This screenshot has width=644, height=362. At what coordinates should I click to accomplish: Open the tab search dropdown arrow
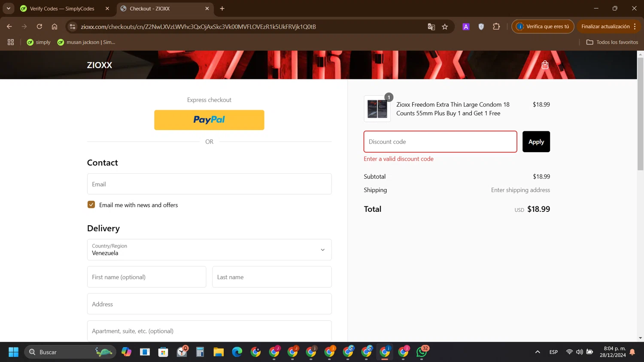[9, 9]
